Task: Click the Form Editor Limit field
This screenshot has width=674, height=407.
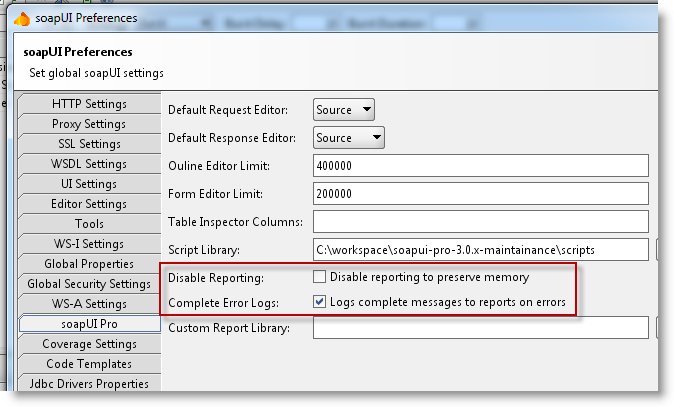Action: 481,193
